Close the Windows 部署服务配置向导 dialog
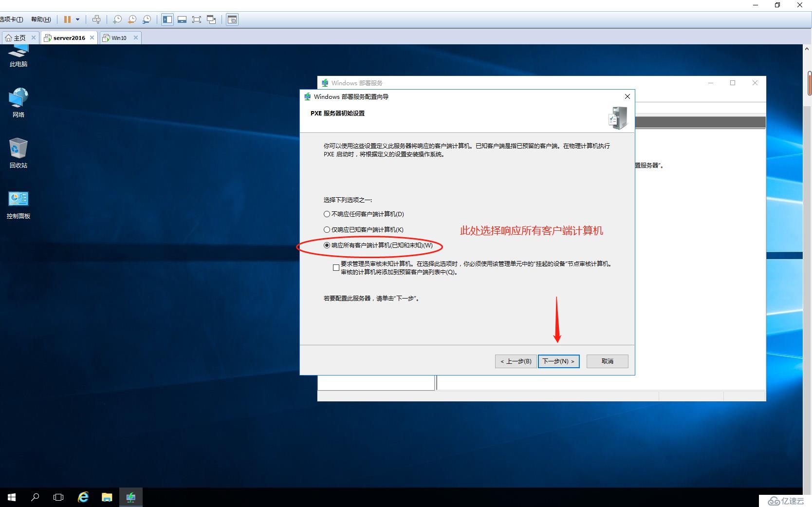This screenshot has width=812, height=507. pos(627,96)
